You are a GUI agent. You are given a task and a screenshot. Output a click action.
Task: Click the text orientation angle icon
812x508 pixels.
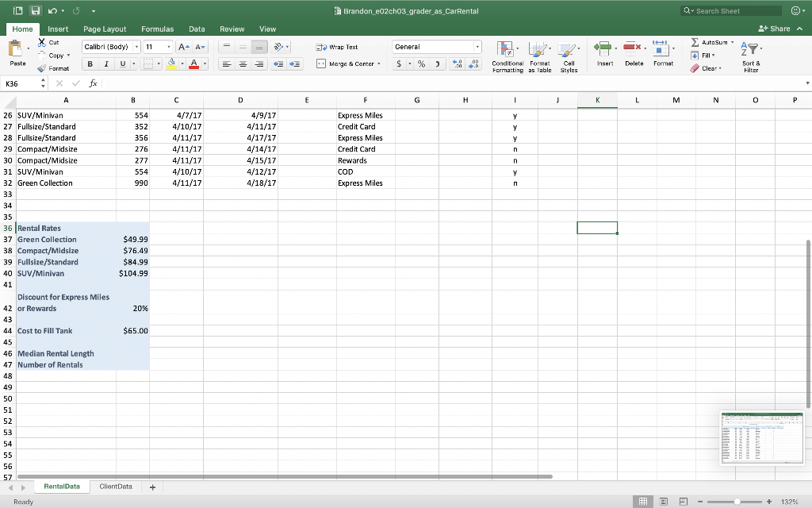(x=278, y=47)
